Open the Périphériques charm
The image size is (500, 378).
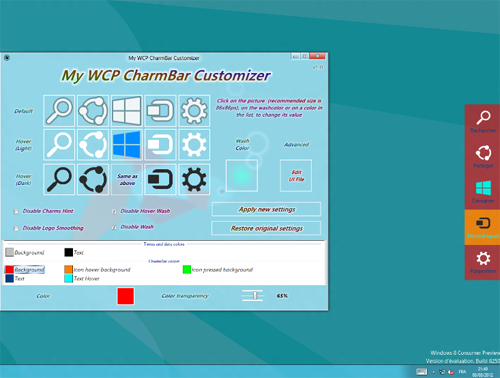(483, 227)
